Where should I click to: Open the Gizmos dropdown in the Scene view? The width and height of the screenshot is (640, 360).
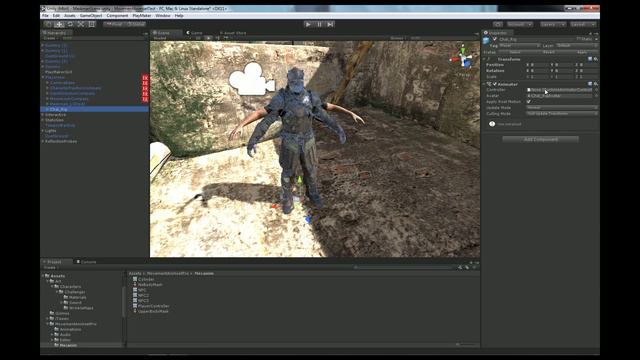pos(398,38)
